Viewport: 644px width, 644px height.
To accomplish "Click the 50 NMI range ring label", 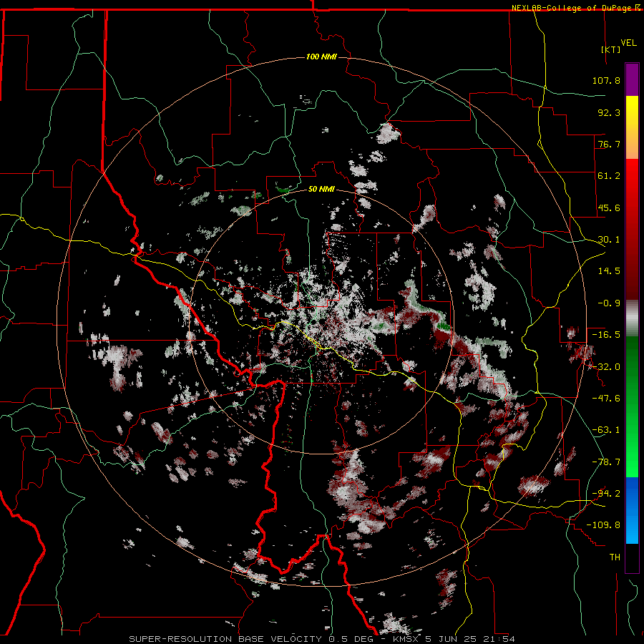I will pyautogui.click(x=321, y=190).
